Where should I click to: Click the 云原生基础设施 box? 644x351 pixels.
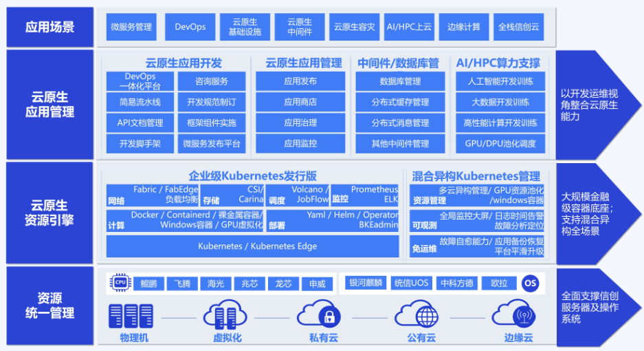tap(245, 27)
